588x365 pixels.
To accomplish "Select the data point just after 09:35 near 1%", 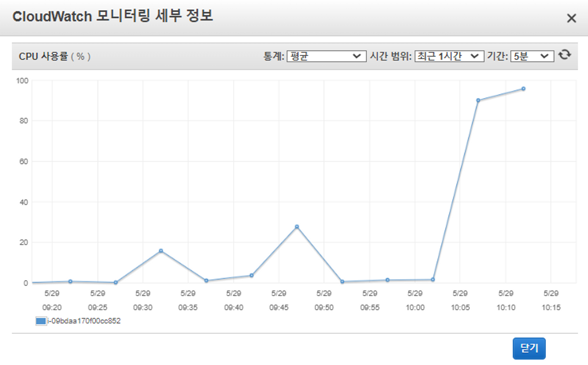I will [206, 281].
